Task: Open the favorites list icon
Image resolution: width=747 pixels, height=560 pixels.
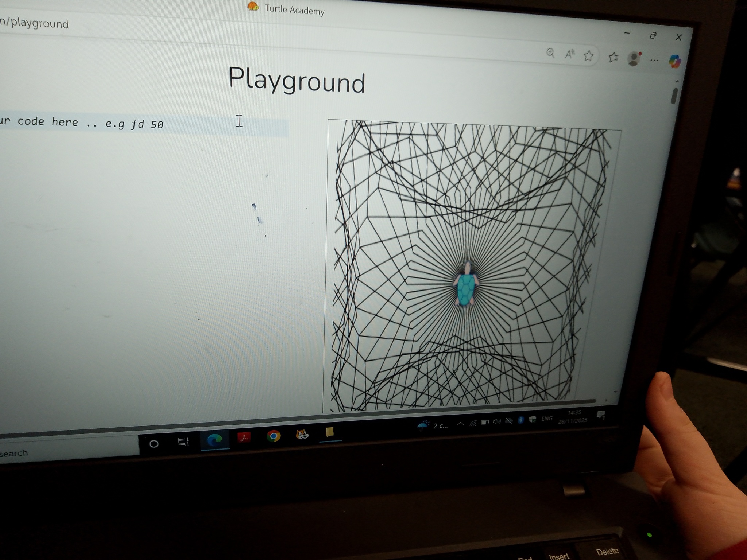Action: (x=614, y=57)
